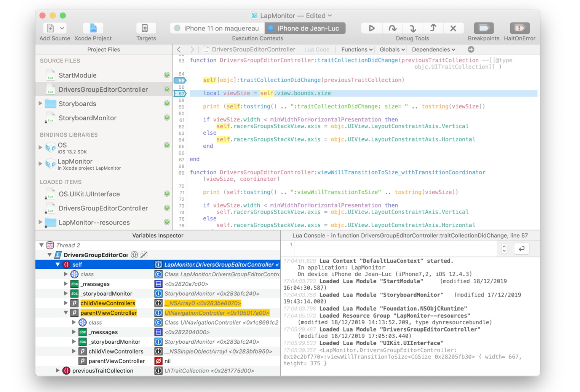Click DriversGroupEditorController in the jump bar
Viewport: 580px width, 392px height.
click(x=249, y=49)
